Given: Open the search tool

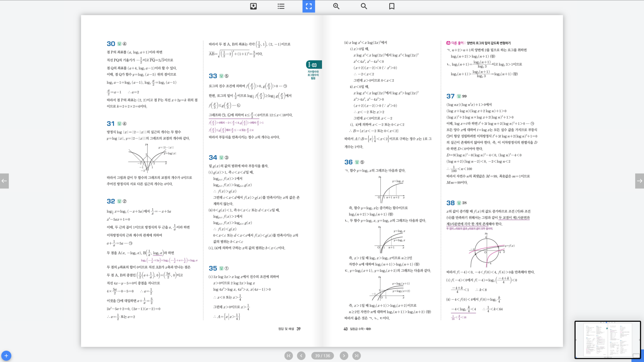Looking at the screenshot, I should click(364, 6).
